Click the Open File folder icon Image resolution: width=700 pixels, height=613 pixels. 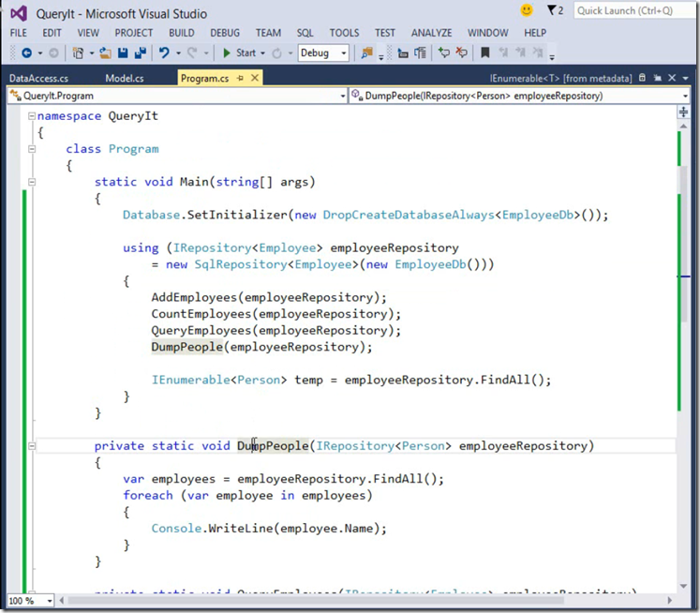tap(105, 53)
